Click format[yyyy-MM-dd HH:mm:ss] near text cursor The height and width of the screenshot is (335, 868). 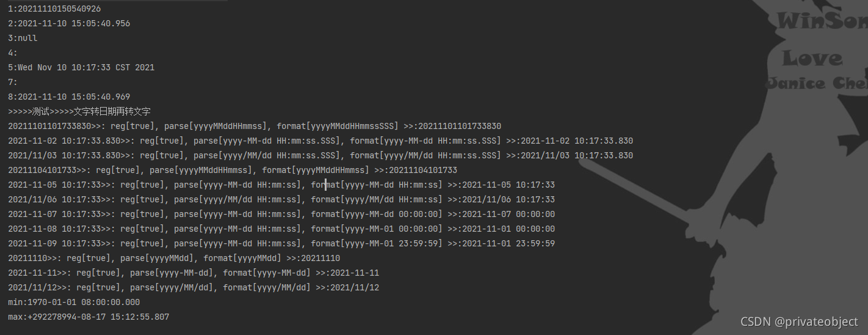pos(377,185)
